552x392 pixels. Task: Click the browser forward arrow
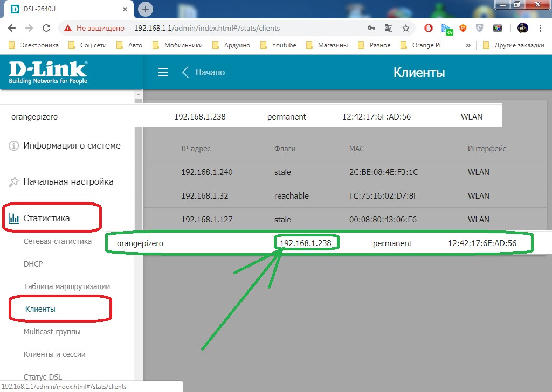click(29, 28)
